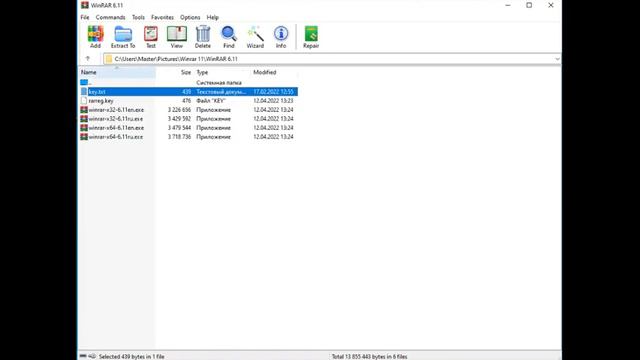Click the key.txt file icon
The image size is (640, 360).
pyautogui.click(x=84, y=92)
